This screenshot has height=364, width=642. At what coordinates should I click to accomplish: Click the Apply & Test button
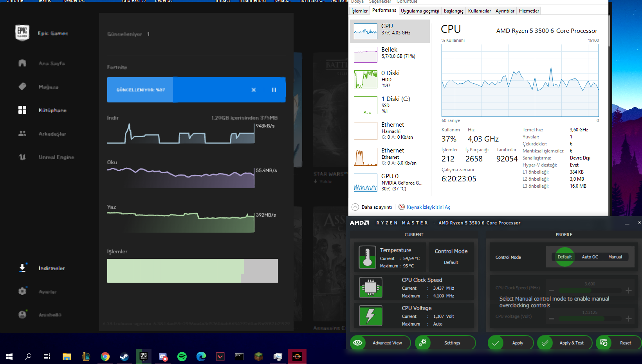[x=565, y=343]
